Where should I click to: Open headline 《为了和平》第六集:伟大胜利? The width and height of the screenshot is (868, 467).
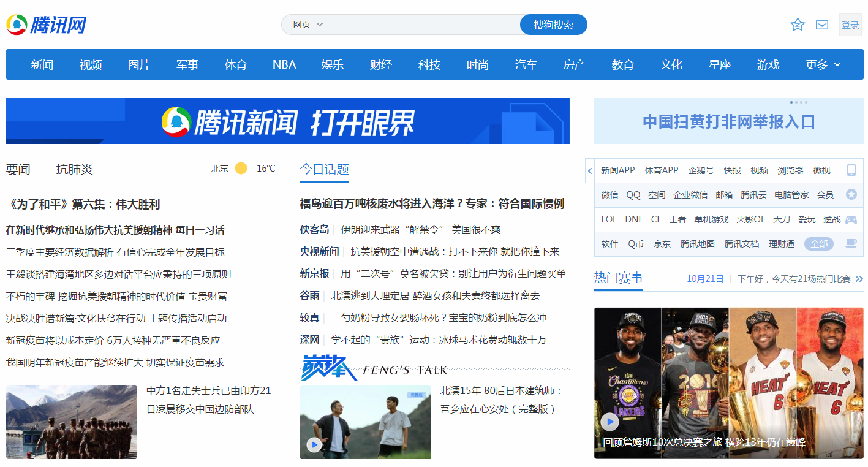pyautogui.click(x=83, y=204)
